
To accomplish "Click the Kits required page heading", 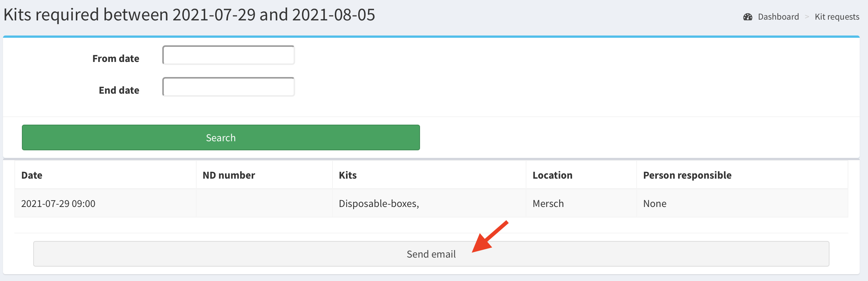I will 189,15.
